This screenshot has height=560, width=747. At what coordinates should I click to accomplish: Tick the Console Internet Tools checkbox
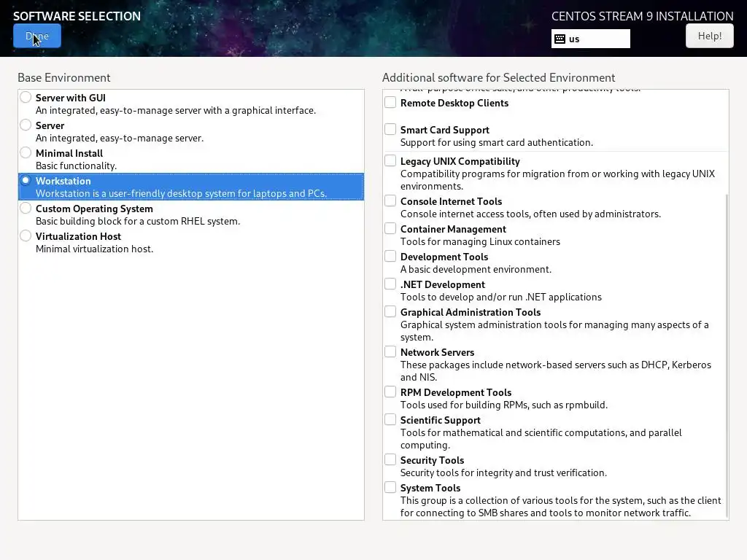(391, 201)
